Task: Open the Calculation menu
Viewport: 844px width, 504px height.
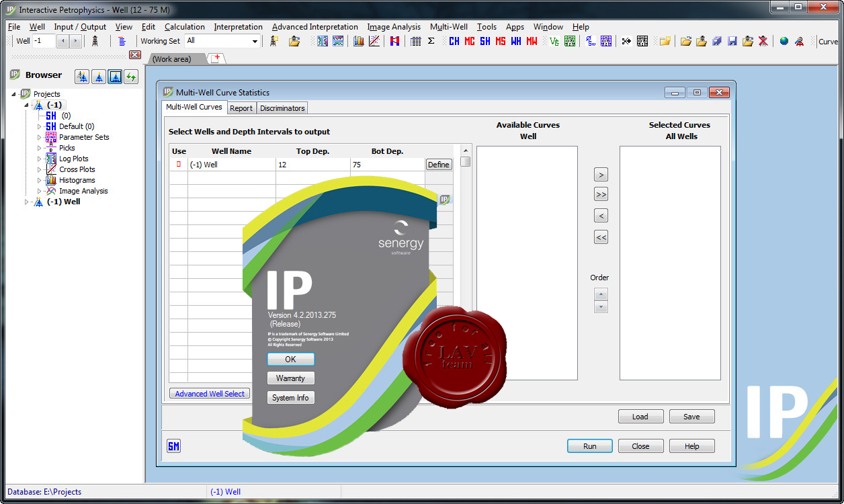Action: pyautogui.click(x=185, y=27)
